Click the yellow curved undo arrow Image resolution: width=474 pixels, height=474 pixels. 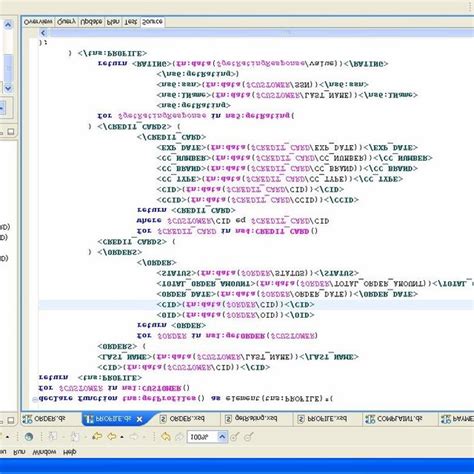pos(166,436)
